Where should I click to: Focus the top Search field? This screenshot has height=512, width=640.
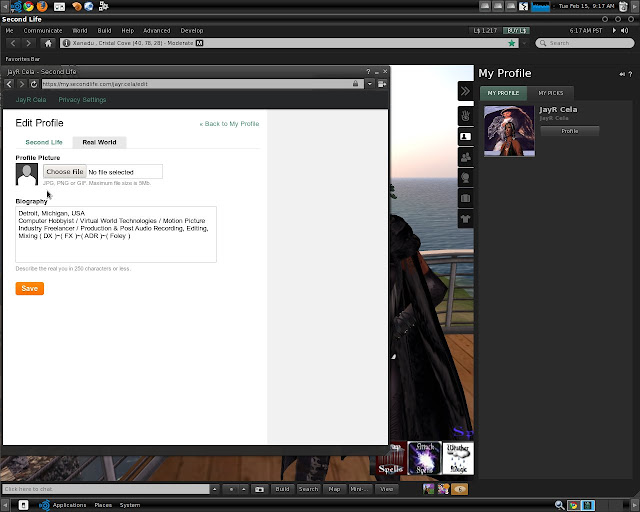coord(585,43)
